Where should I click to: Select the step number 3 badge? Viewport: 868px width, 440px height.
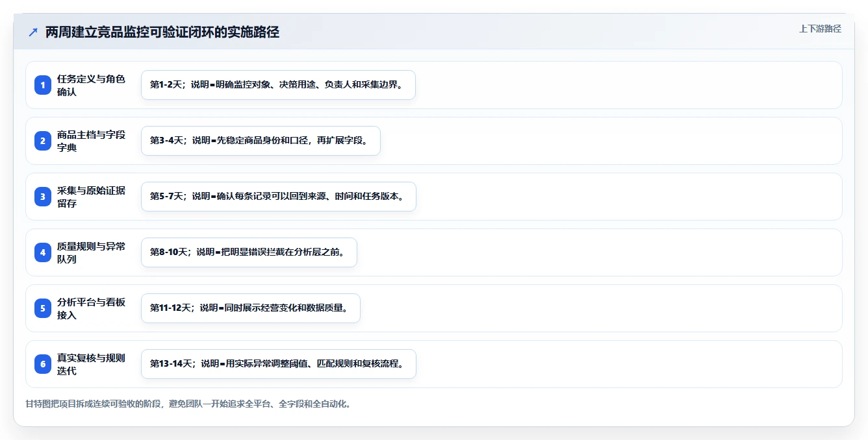coord(43,197)
